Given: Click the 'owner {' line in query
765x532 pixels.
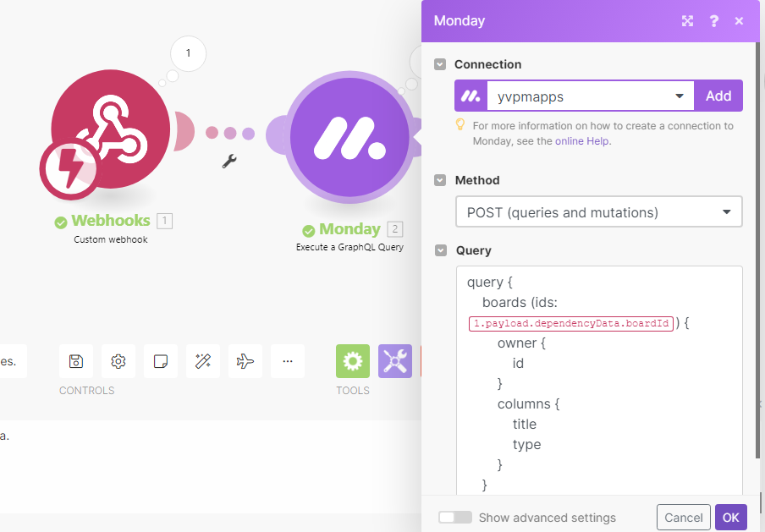Looking at the screenshot, I should (x=521, y=343).
